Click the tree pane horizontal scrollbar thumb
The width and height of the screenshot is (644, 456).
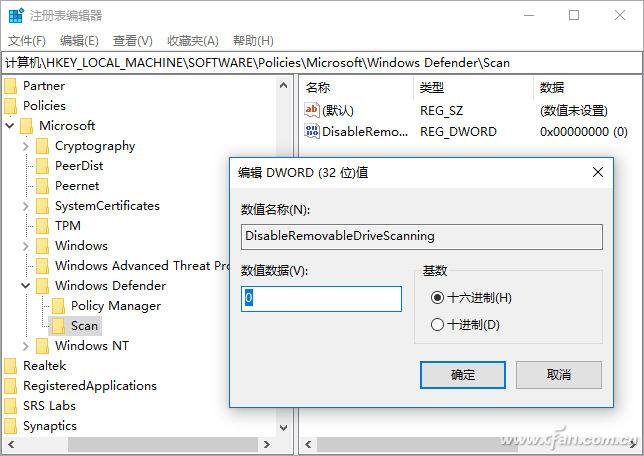(x=163, y=444)
